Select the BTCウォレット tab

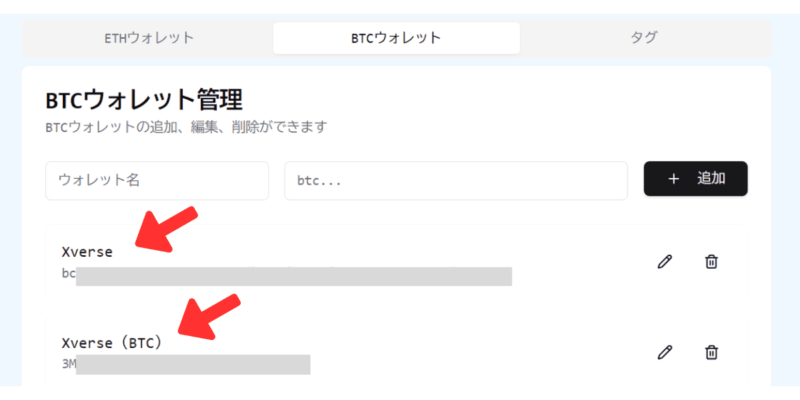coord(396,38)
